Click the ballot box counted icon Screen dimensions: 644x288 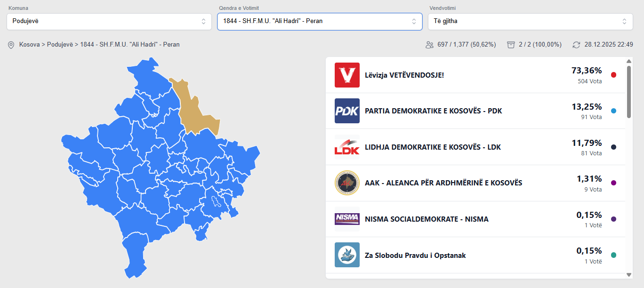(511, 45)
